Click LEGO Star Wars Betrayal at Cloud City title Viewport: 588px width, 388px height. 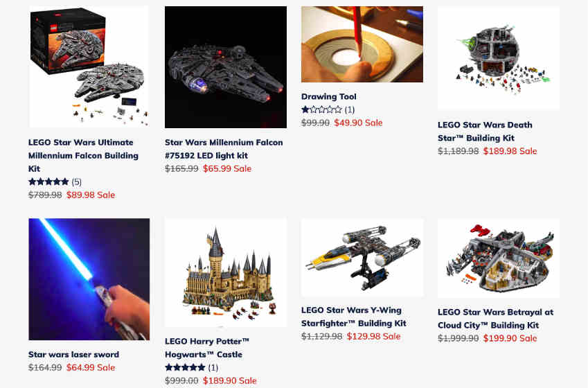click(495, 319)
